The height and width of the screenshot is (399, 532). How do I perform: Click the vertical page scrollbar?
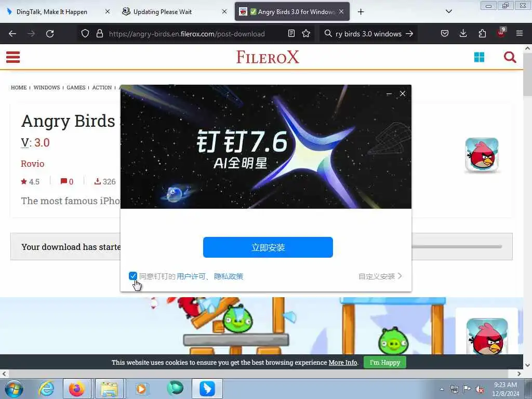click(528, 75)
